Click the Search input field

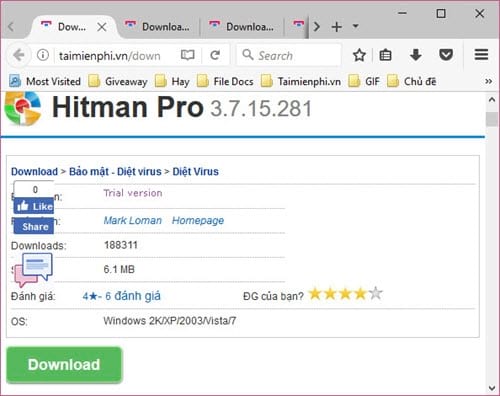pyautogui.click(x=289, y=55)
